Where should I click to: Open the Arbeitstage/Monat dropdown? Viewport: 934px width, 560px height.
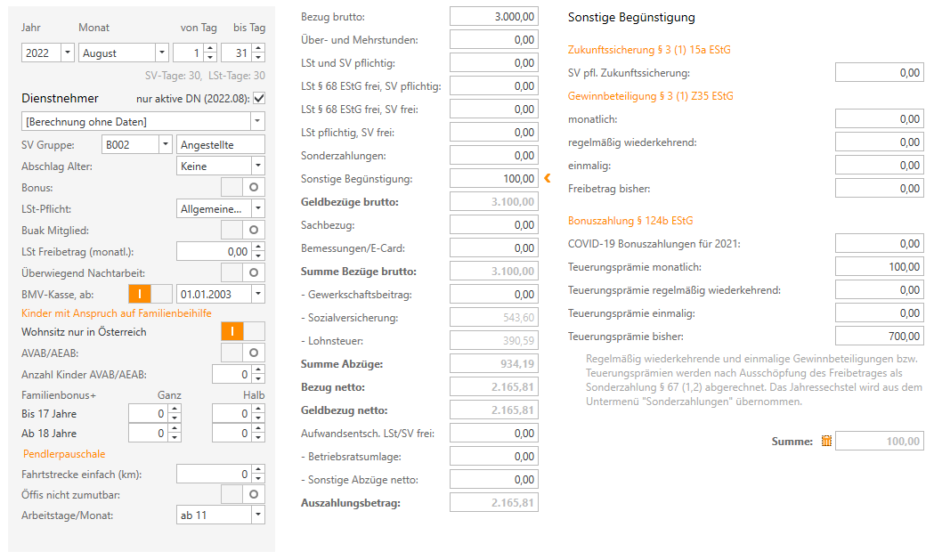point(258,515)
